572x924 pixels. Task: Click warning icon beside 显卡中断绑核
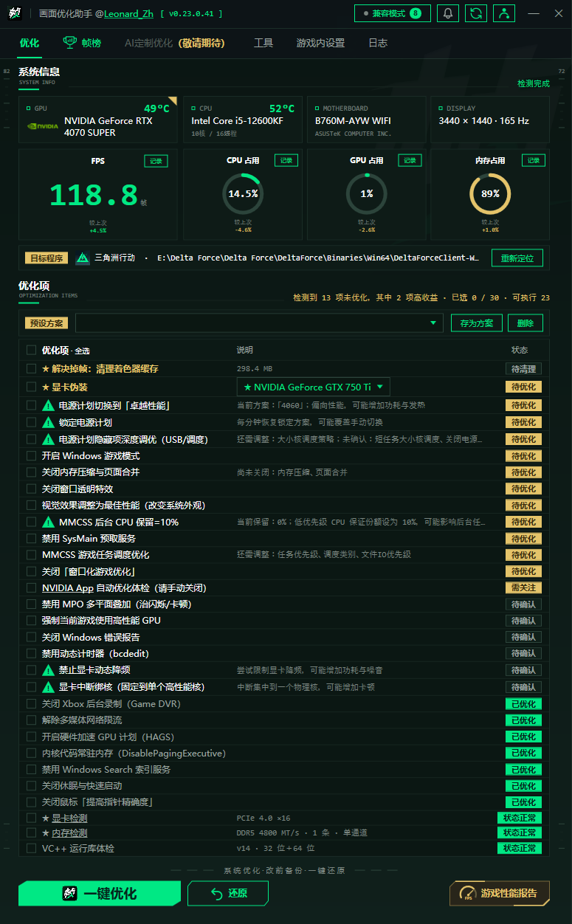(49, 687)
